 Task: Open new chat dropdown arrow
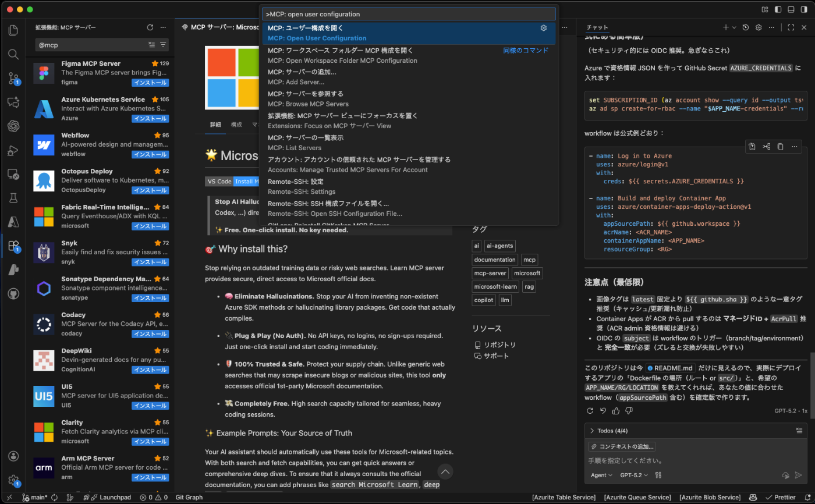pos(735,27)
